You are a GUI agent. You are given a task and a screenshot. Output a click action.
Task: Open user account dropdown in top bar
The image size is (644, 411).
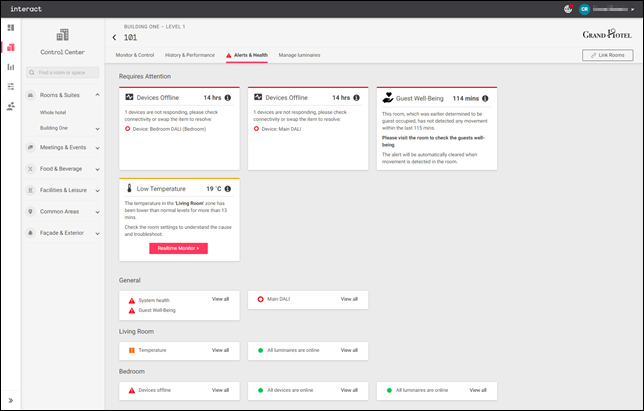pyautogui.click(x=633, y=9)
